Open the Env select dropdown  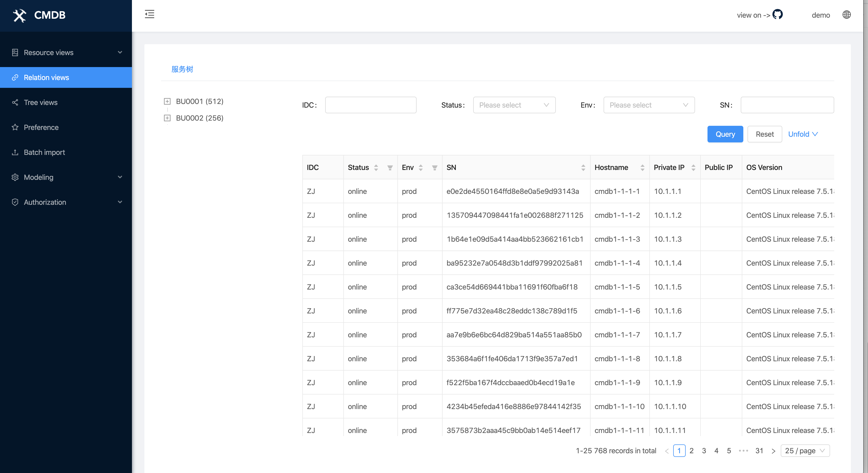[x=649, y=105]
